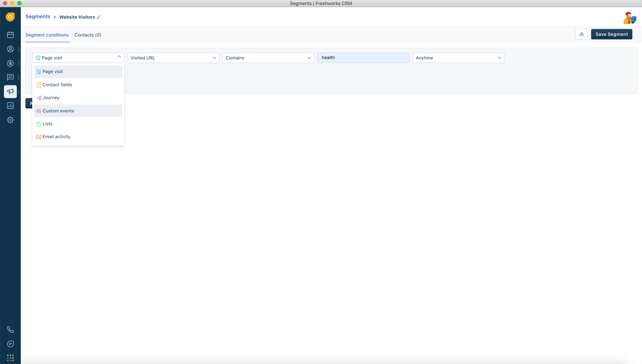Open Contacts icon in left sidebar

(10, 49)
